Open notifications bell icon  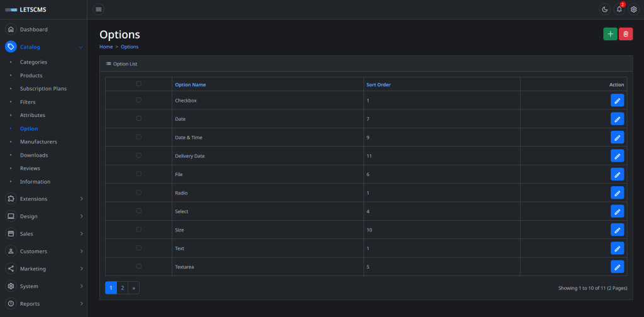tap(619, 9)
